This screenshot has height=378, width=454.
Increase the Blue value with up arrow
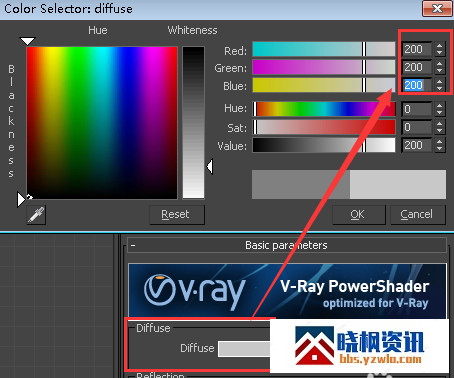[x=440, y=81]
